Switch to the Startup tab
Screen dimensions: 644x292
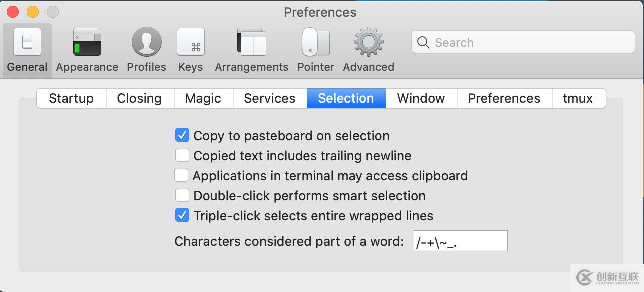[71, 98]
